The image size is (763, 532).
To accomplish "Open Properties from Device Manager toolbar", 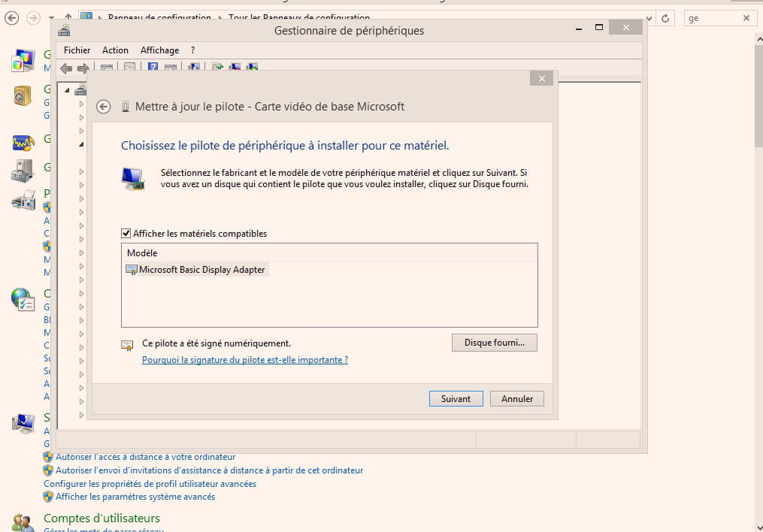I will pyautogui.click(x=129, y=67).
